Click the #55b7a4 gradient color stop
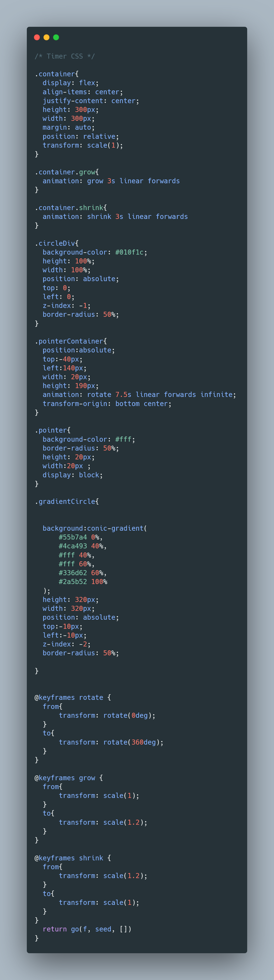 click(x=72, y=537)
